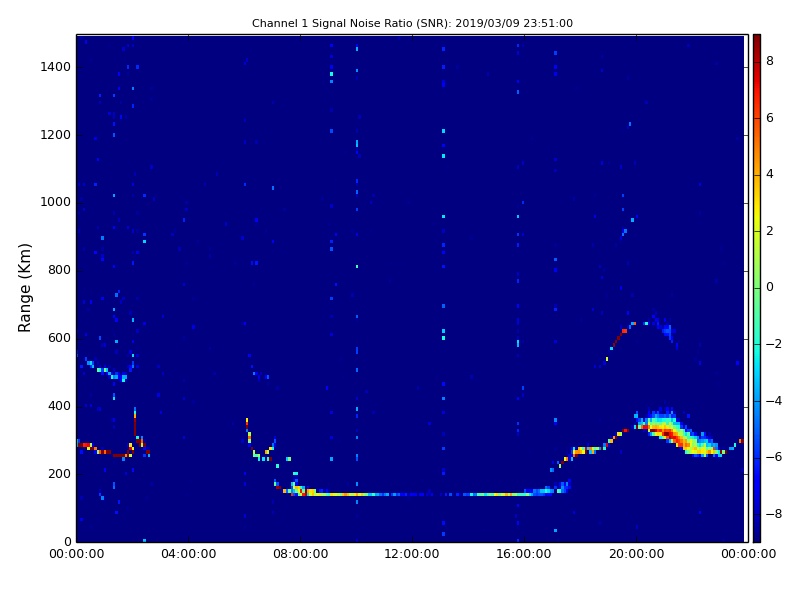
Task: Click the 20:00:00 x-axis tick label
Action: point(636,554)
